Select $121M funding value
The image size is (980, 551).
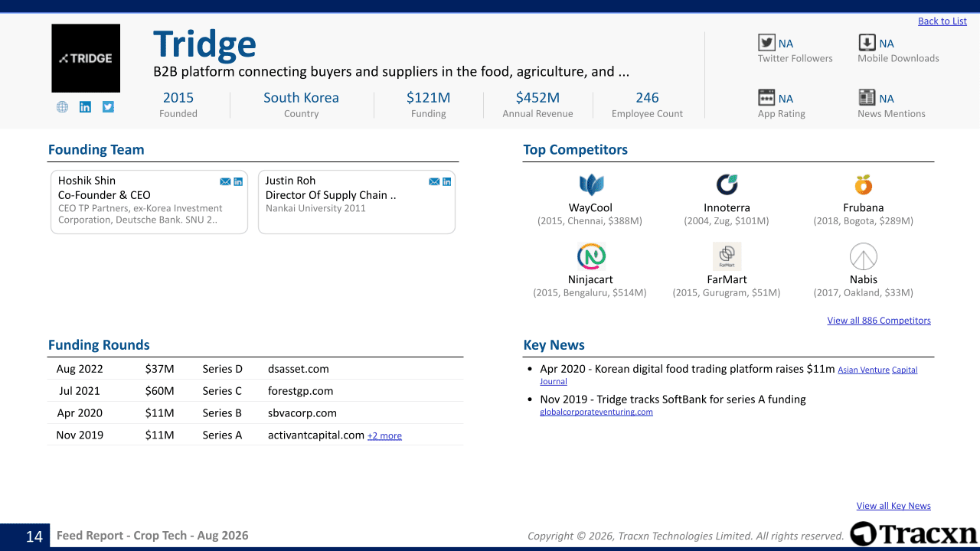click(428, 98)
